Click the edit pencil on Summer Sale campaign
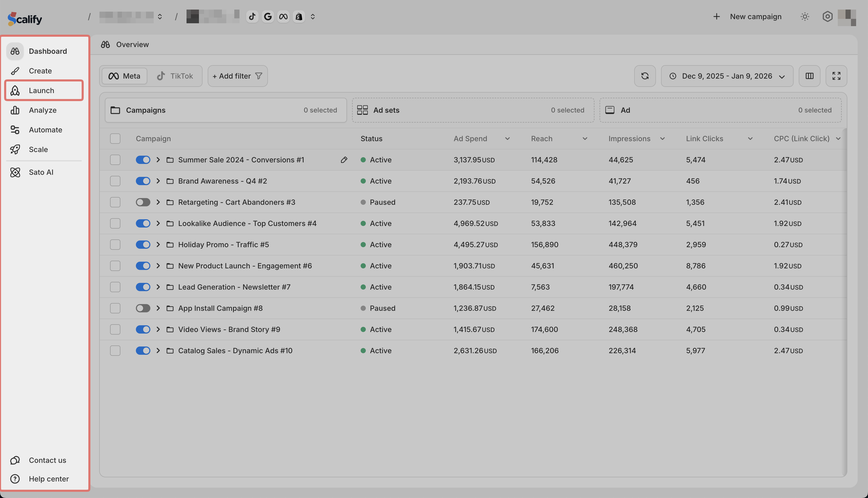The width and height of the screenshot is (868, 498). click(344, 160)
